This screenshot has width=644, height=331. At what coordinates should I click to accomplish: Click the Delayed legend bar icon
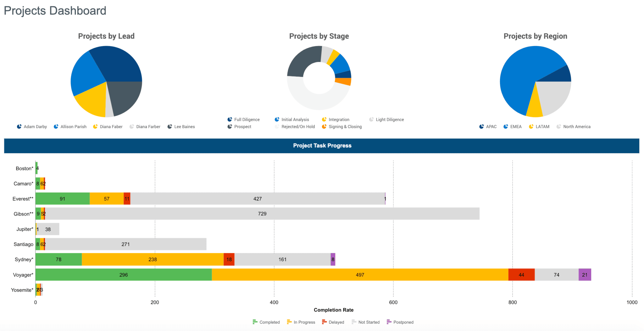coord(324,322)
